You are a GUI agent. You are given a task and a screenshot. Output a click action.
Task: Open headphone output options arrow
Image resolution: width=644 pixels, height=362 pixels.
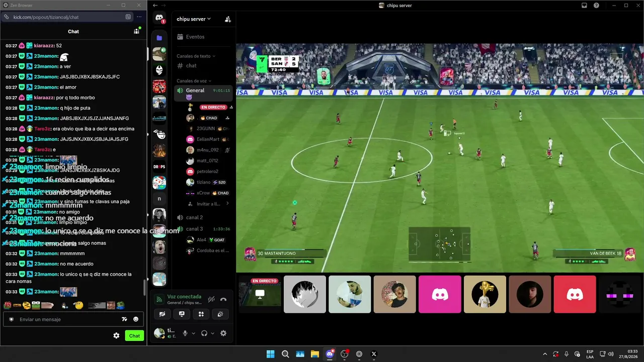[x=212, y=333]
